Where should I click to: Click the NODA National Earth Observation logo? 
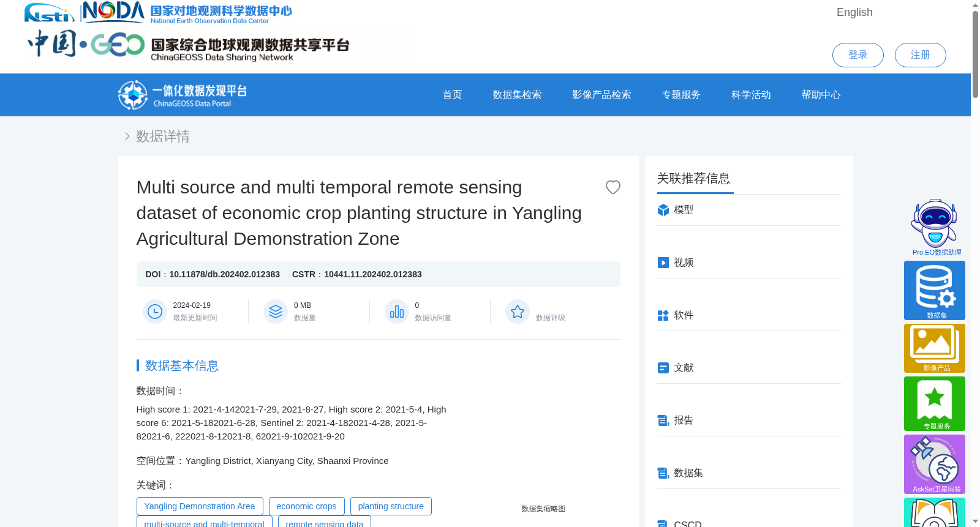click(187, 13)
